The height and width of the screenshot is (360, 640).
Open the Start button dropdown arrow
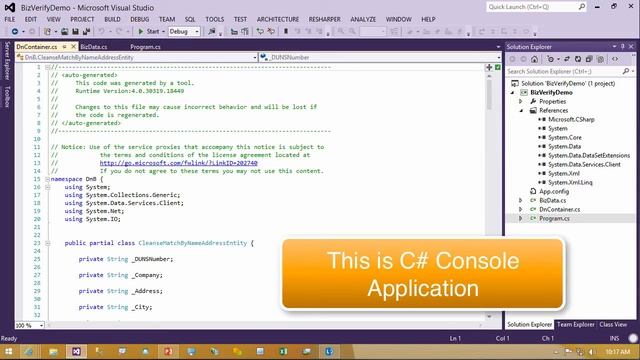click(x=163, y=31)
